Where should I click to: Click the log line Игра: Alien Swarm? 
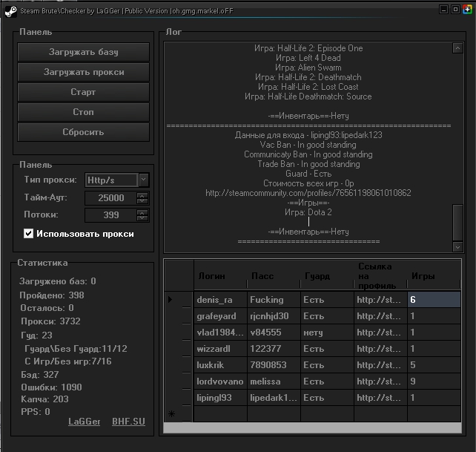click(308, 68)
